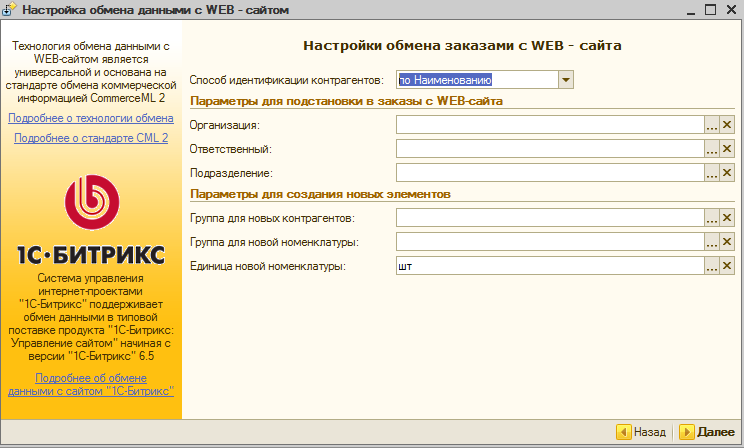Minimize the settings window

coord(691,10)
